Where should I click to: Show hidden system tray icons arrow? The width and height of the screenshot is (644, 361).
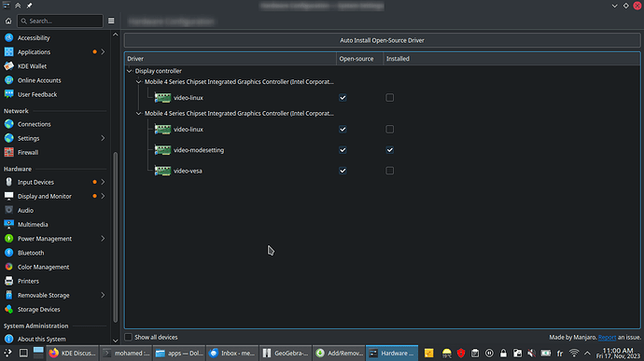[587, 354]
